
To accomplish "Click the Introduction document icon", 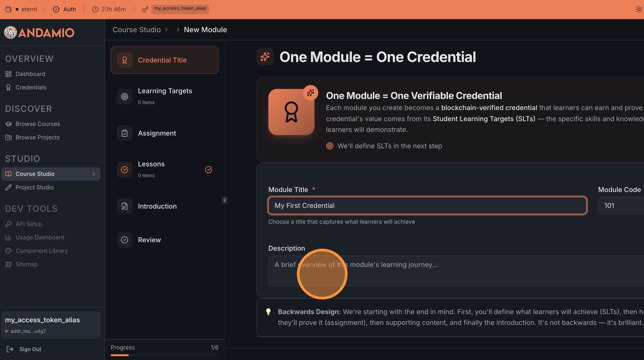I will (x=125, y=206).
